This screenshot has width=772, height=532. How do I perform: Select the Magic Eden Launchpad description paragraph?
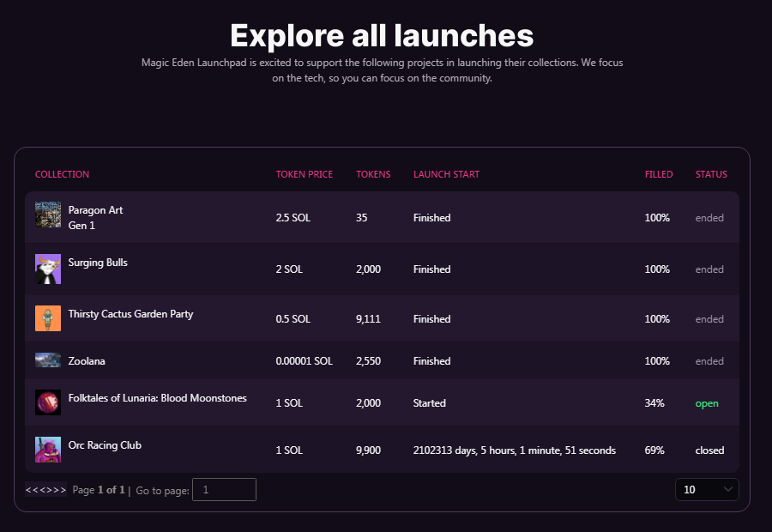pyautogui.click(x=382, y=70)
